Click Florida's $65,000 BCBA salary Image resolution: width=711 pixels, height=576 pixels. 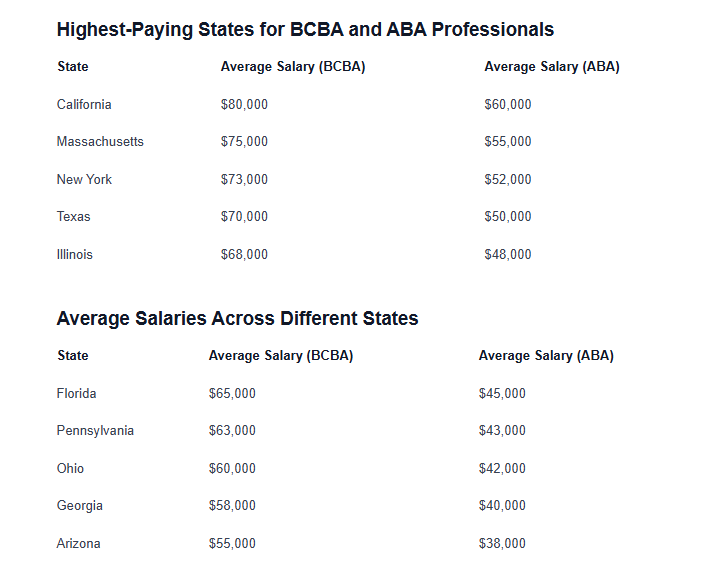click(x=232, y=394)
